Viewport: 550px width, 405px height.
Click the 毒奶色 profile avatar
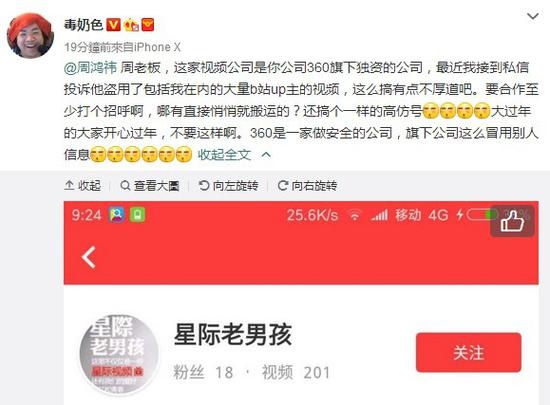pos(31,35)
